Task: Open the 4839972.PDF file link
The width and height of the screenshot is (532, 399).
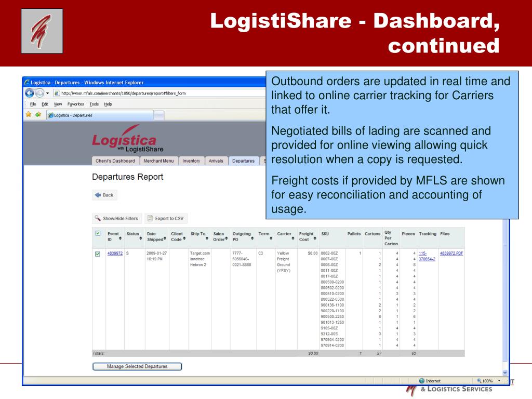Action: tap(451, 254)
